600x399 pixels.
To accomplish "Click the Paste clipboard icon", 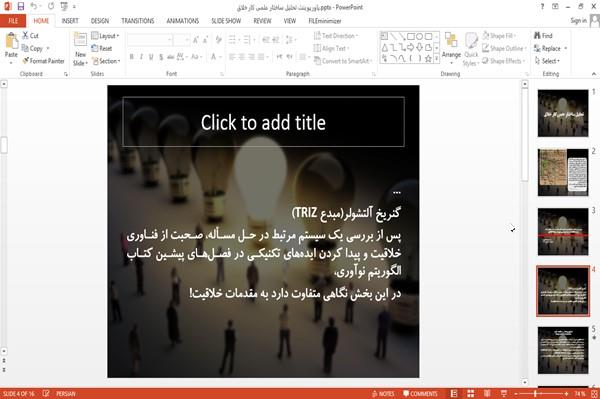I will pyautogui.click(x=11, y=41).
